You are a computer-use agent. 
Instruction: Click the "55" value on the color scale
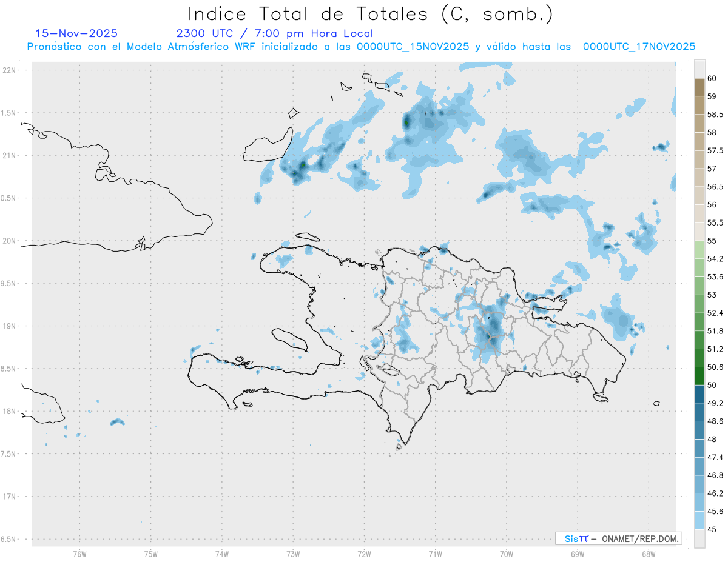pos(712,241)
